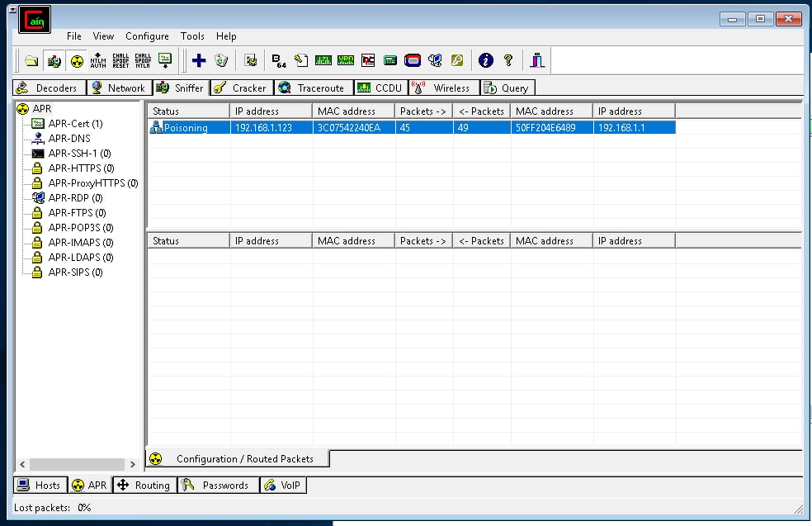Open the Configure menu

[147, 36]
